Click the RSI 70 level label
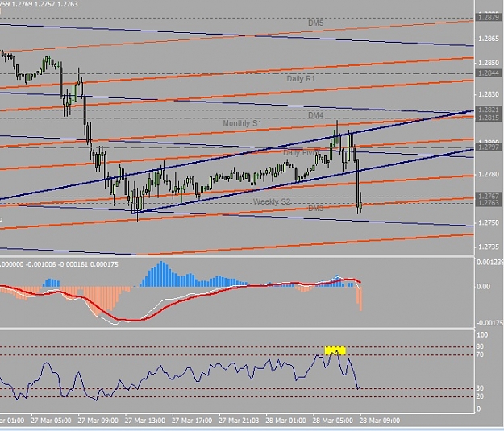The width and height of the screenshot is (504, 431). [x=480, y=354]
